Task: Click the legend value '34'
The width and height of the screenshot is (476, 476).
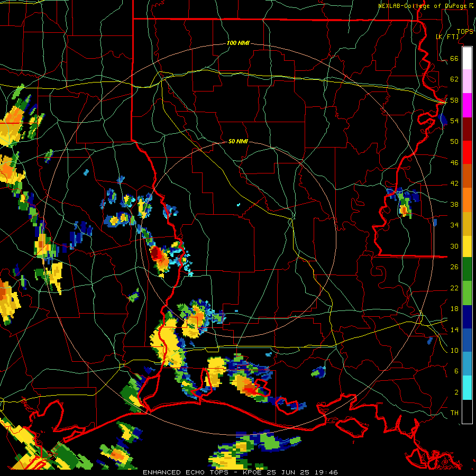Action: [454, 225]
